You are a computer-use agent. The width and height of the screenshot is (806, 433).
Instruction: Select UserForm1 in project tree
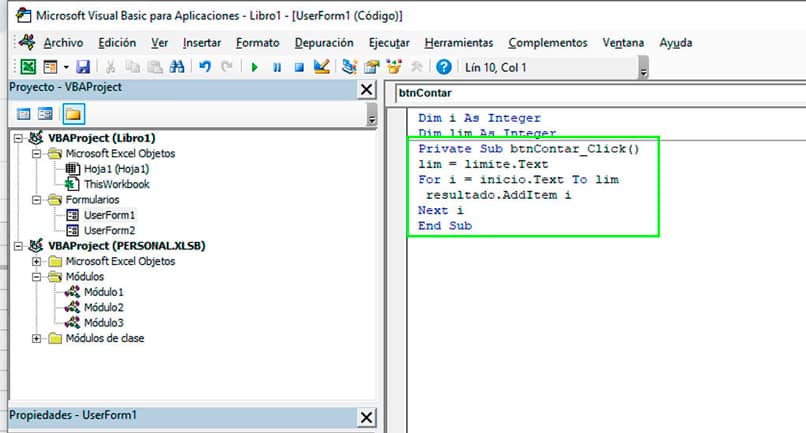pyautogui.click(x=109, y=215)
